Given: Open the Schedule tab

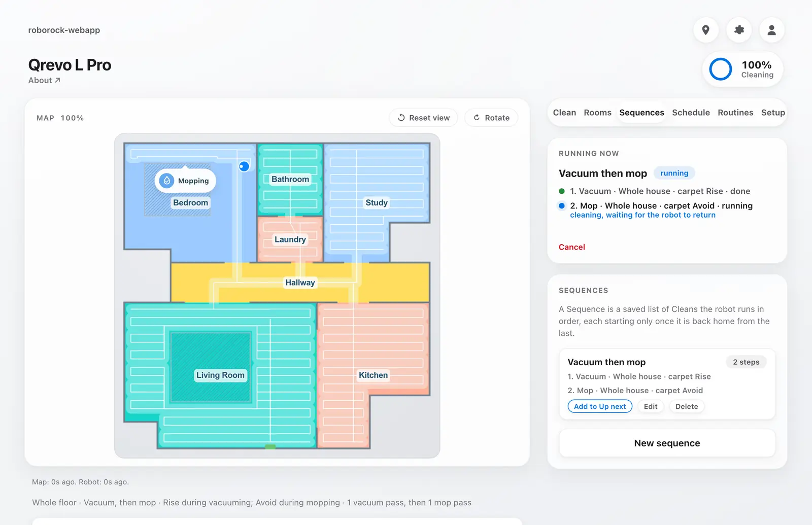Looking at the screenshot, I should coord(691,113).
